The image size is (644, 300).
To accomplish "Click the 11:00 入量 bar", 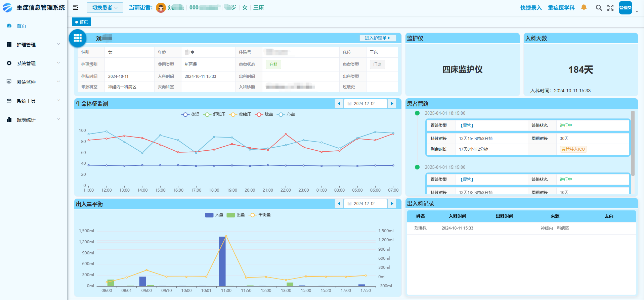I will [222, 261].
